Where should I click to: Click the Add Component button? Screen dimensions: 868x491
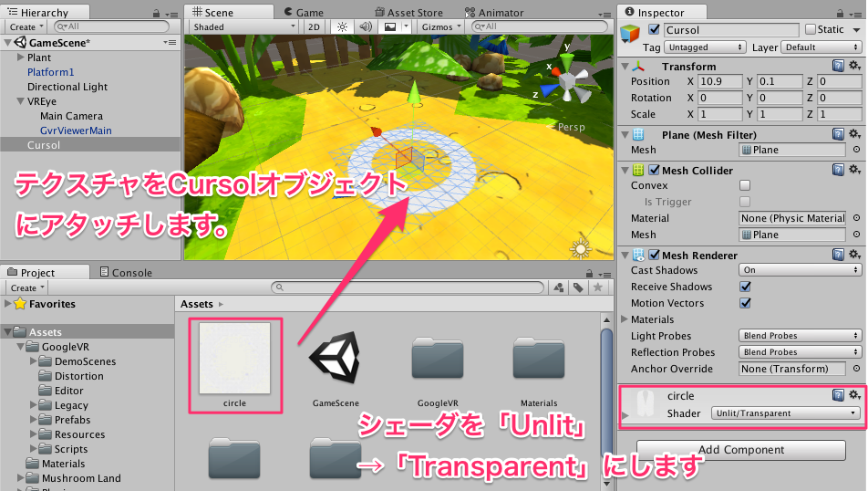(x=740, y=449)
